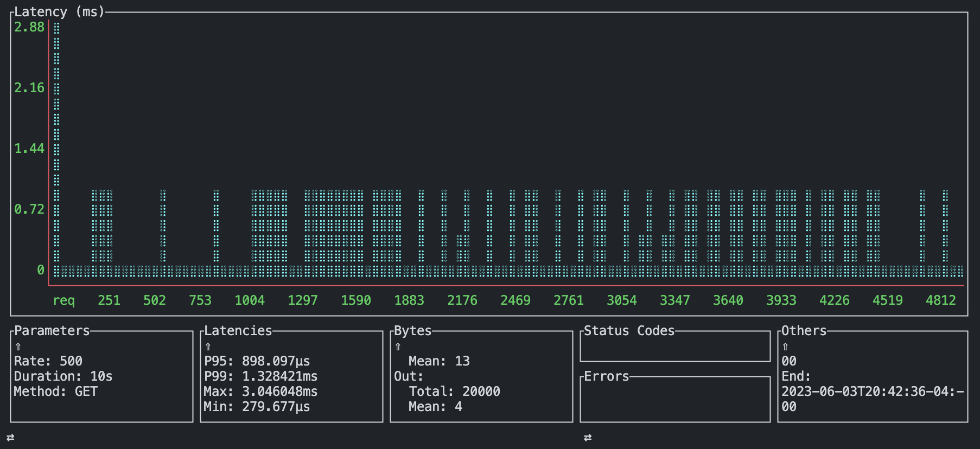980x449 pixels.
Task: Click the Total: 20000 value
Action: tap(455, 392)
